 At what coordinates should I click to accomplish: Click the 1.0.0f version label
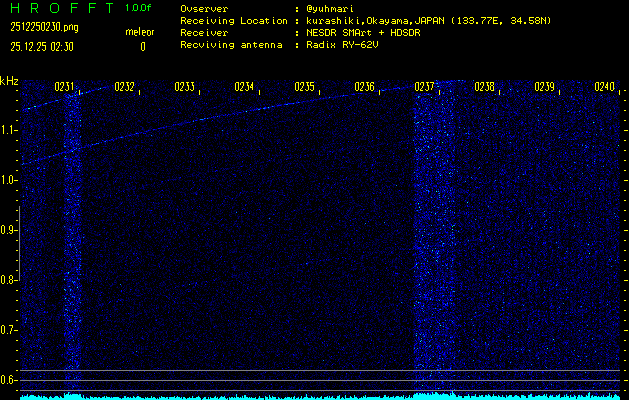click(x=139, y=8)
